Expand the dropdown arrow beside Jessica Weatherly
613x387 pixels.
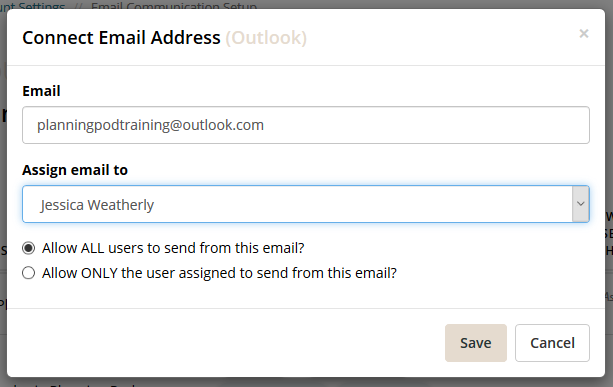[581, 204]
